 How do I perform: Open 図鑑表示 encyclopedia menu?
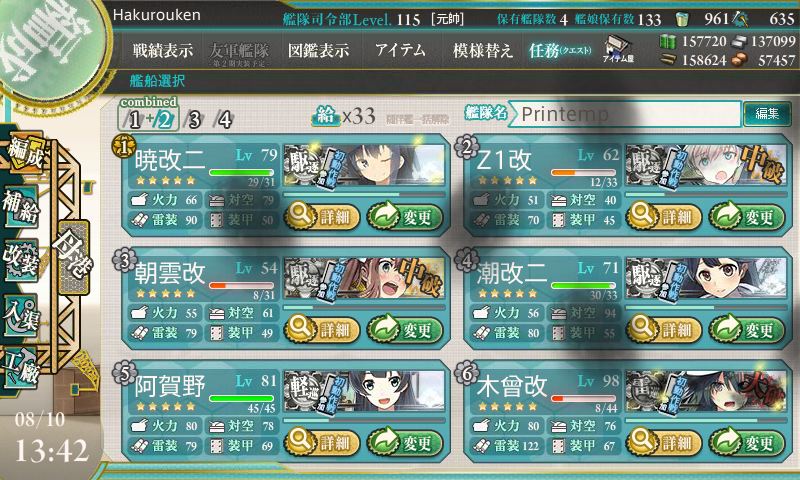[x=318, y=50]
